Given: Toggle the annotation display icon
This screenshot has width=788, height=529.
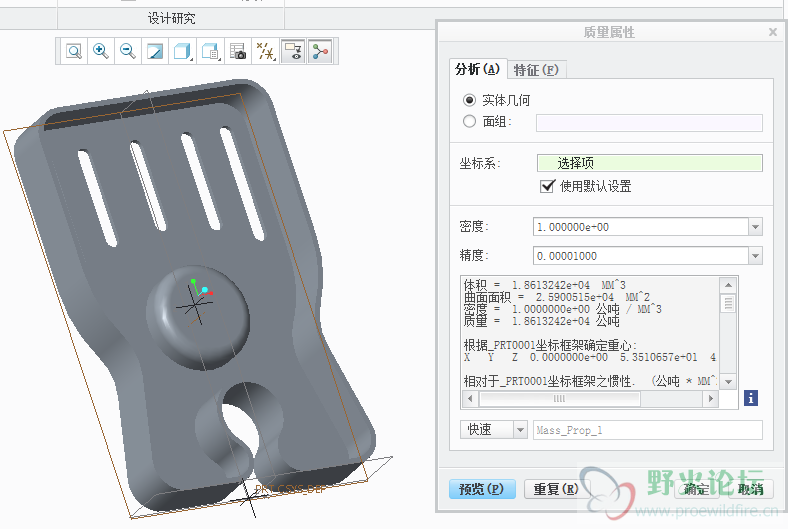Looking at the screenshot, I should [293, 51].
